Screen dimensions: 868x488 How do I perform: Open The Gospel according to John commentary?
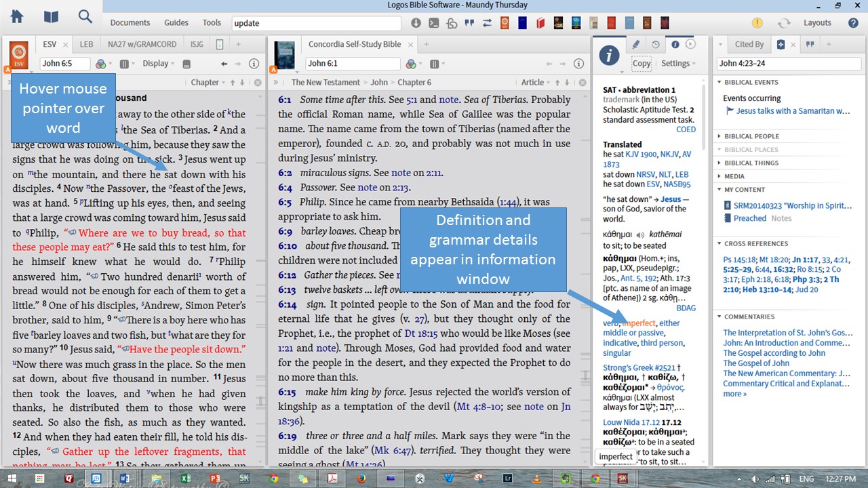(774, 353)
